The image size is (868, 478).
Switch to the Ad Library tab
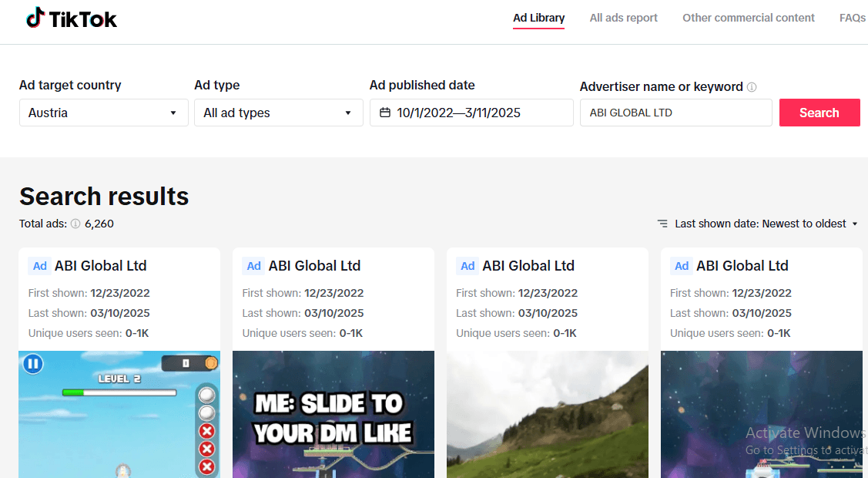[538, 18]
